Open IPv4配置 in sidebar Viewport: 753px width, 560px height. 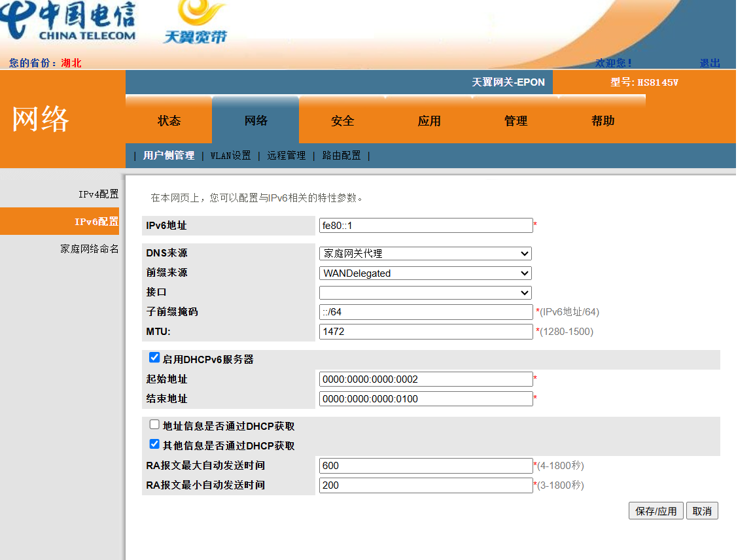[x=98, y=194]
